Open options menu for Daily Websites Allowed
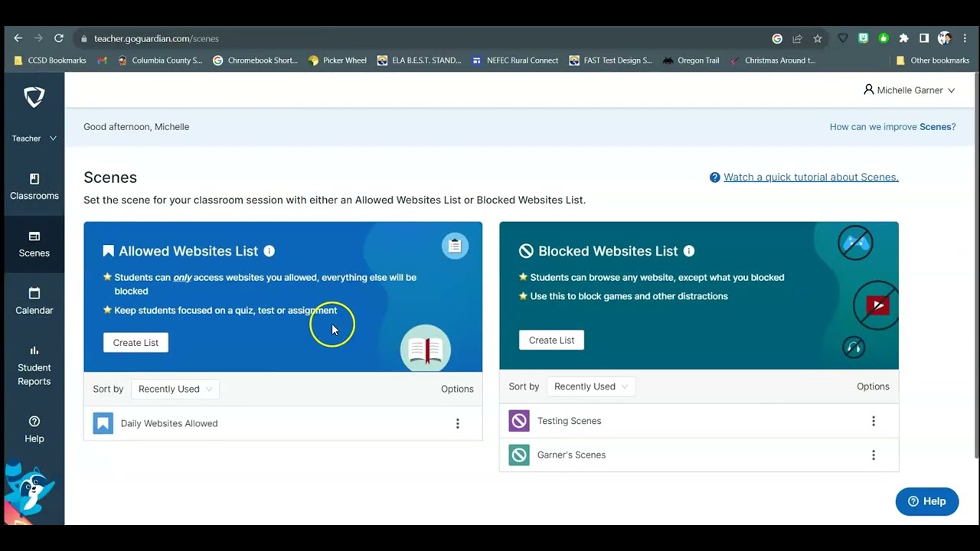This screenshot has height=551, width=980. click(x=458, y=423)
